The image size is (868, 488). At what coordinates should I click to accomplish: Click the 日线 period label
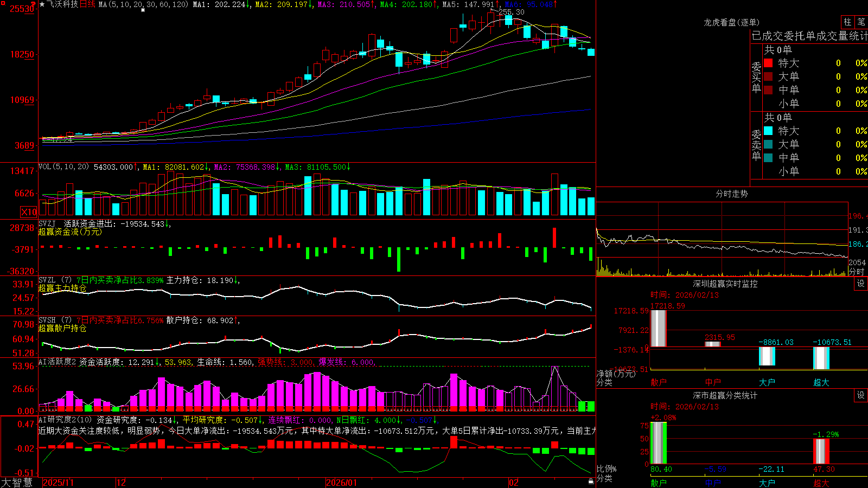[x=87, y=4]
